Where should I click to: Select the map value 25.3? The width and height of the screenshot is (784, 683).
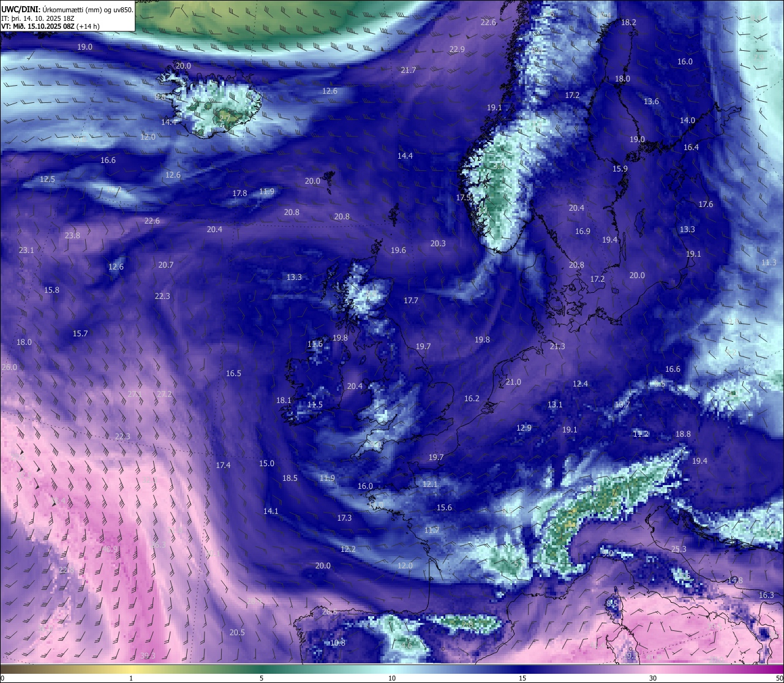679,549
